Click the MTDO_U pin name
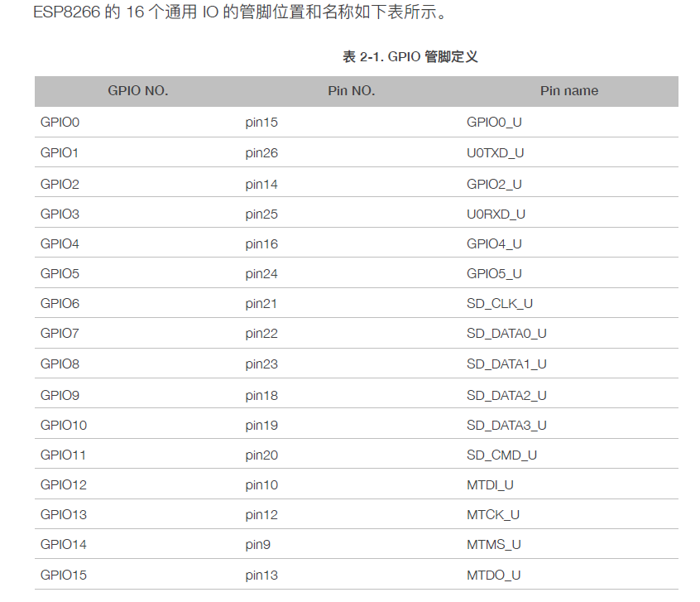 click(x=494, y=575)
